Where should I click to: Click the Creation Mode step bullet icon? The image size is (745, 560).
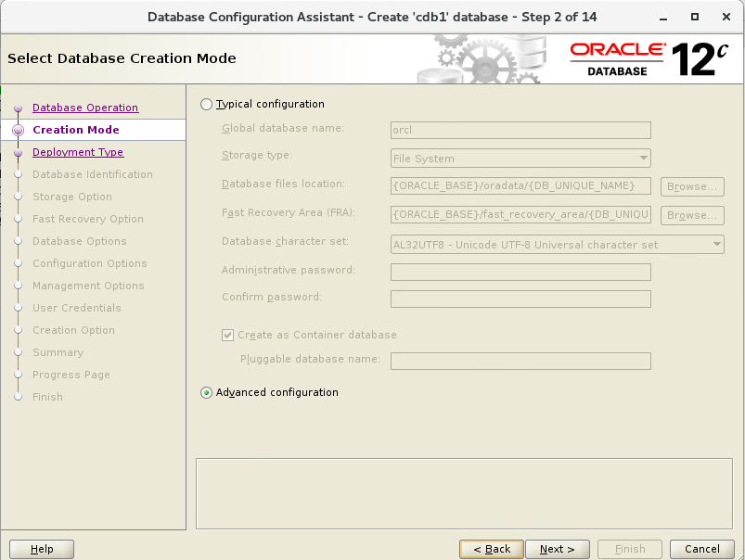(x=18, y=130)
